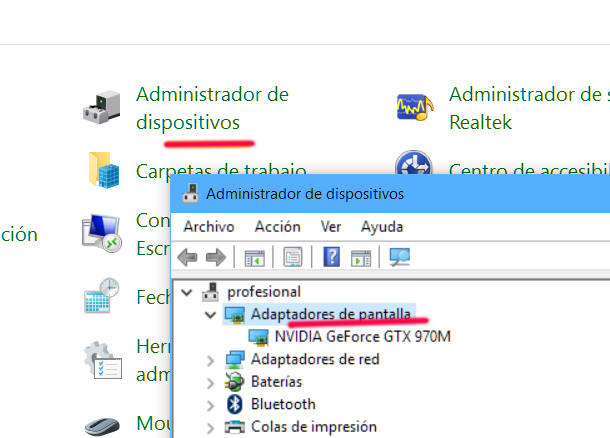The width and height of the screenshot is (610, 438).
Task: Click the Bluetooth symbol icon
Action: click(235, 404)
